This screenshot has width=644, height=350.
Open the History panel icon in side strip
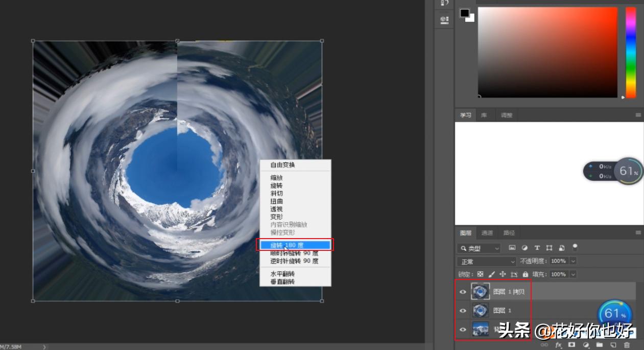point(444,3)
